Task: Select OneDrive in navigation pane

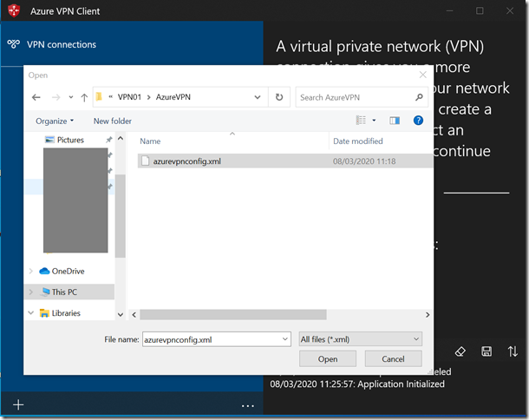Action: pyautogui.click(x=68, y=271)
